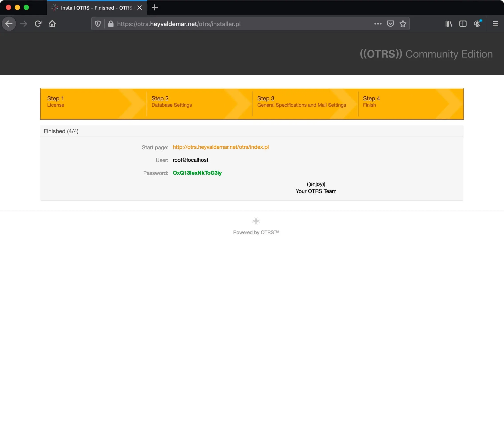Bookmark this page with the star
The height and width of the screenshot is (432, 504).
click(x=403, y=24)
